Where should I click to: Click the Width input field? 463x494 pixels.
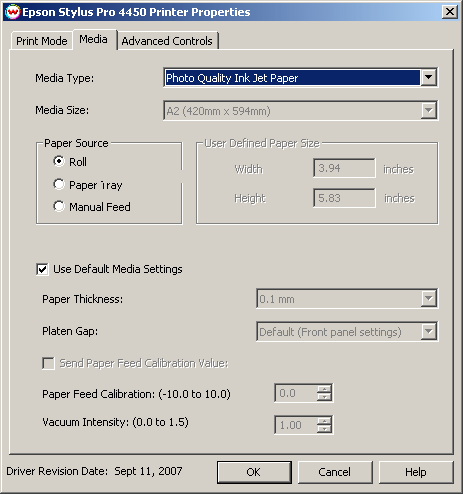(x=344, y=168)
